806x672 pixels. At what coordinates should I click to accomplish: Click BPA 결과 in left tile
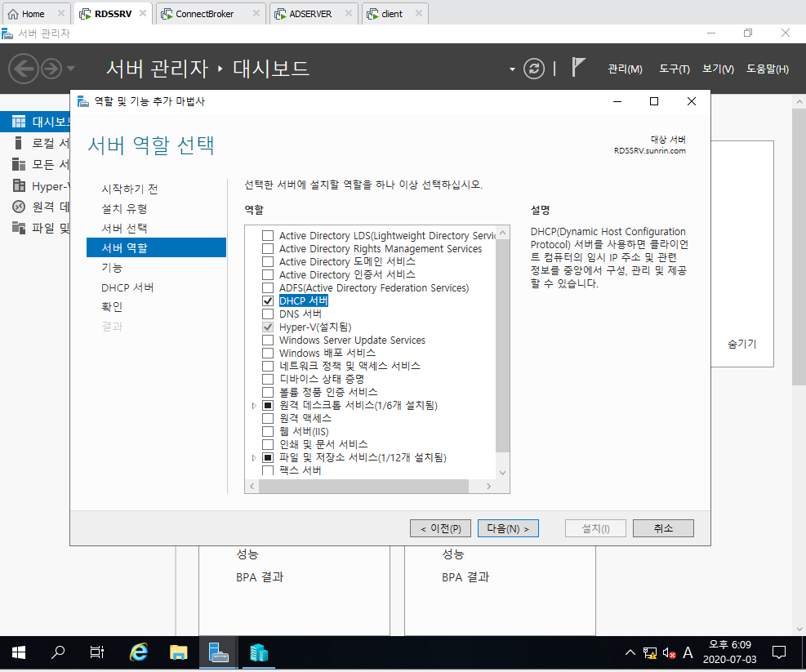pyautogui.click(x=260, y=577)
